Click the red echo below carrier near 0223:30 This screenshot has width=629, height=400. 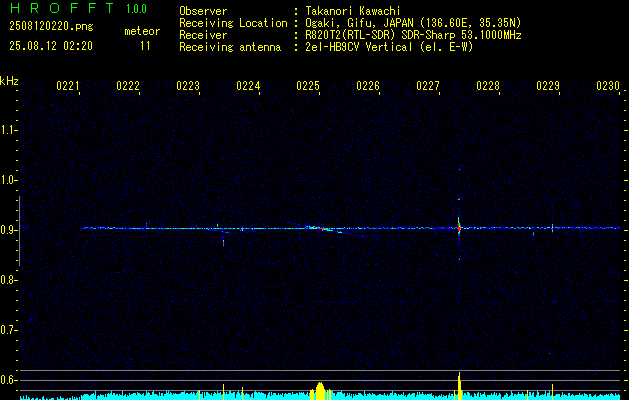pos(223,242)
